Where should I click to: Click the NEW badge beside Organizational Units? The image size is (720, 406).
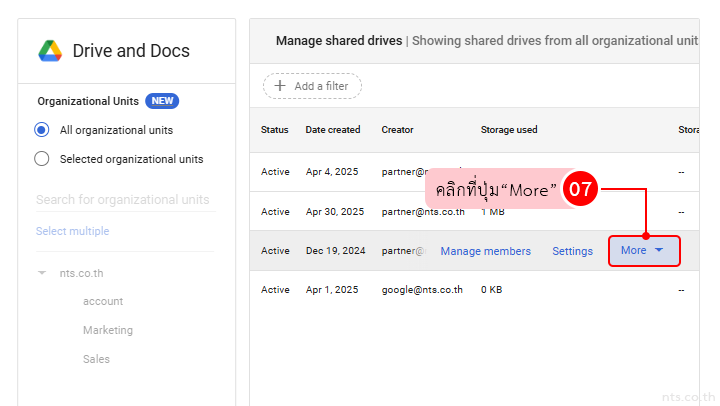click(x=162, y=101)
